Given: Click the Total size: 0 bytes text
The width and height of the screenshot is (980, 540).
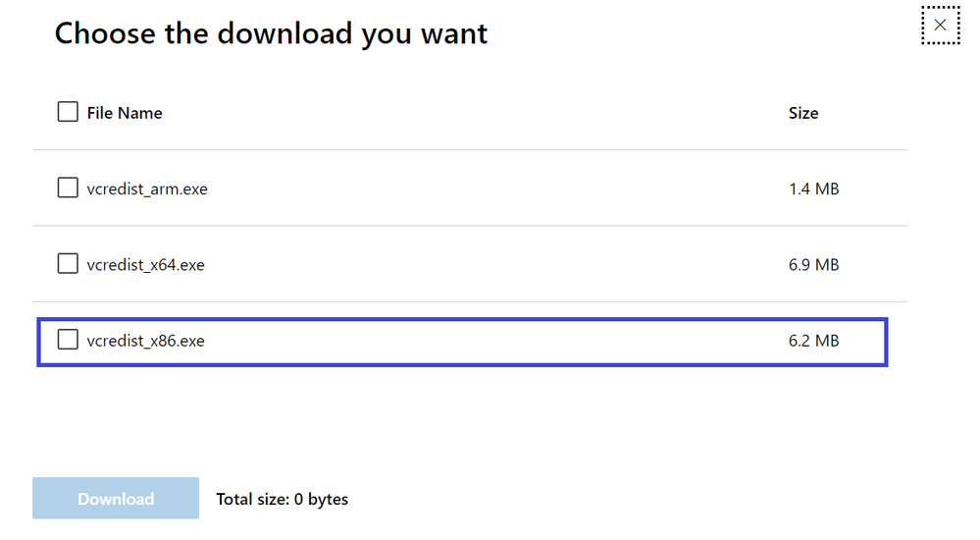Looking at the screenshot, I should click(x=282, y=499).
